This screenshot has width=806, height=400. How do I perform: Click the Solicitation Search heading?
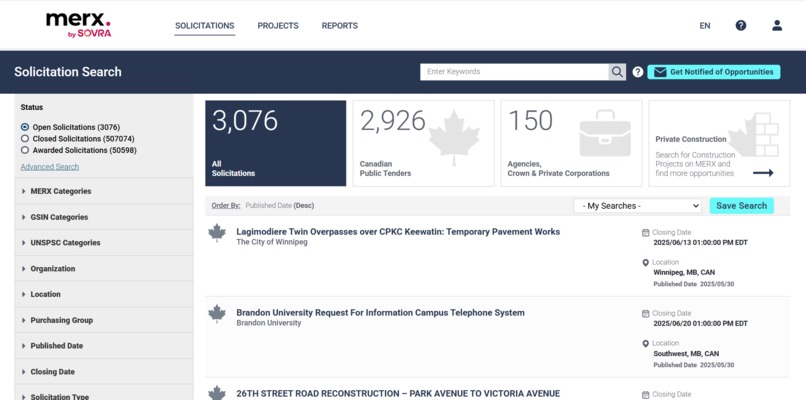coord(68,72)
